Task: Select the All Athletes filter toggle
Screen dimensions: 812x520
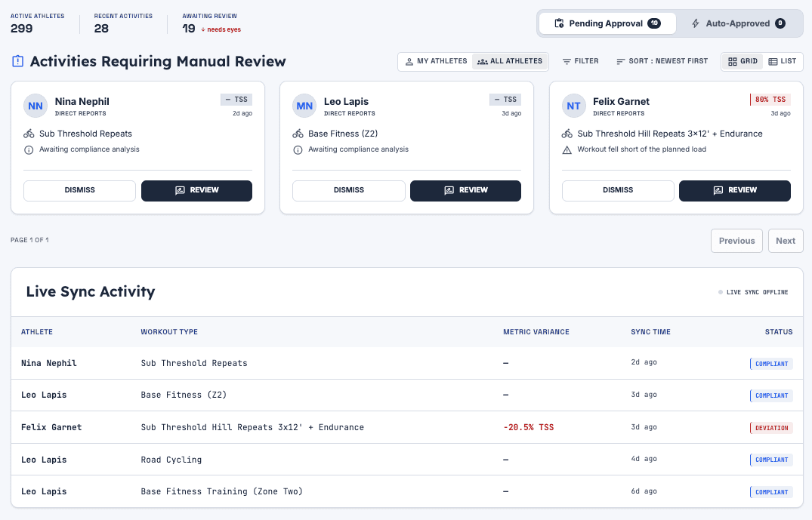Action: (510, 61)
